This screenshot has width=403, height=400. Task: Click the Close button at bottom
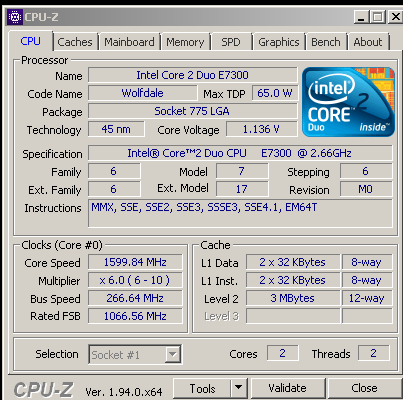365,388
